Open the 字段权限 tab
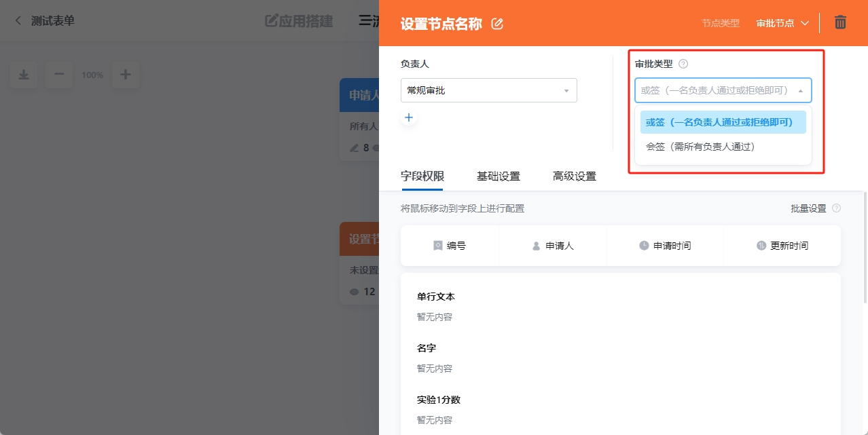Screen dimensions: 868x435 (x=422, y=176)
